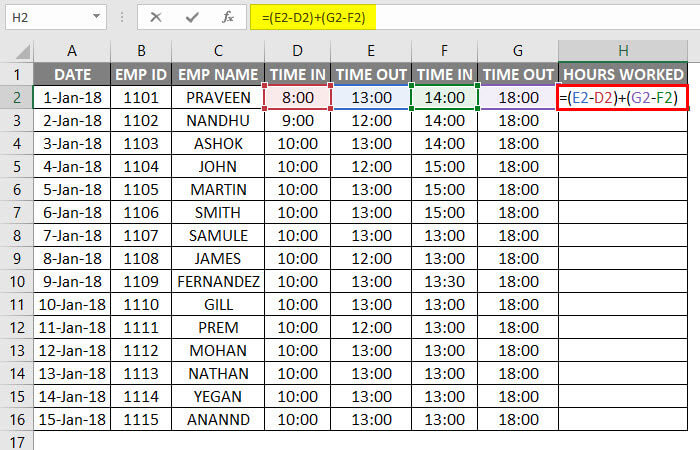This screenshot has height=450, width=700.
Task: Select the cell with name PRAVEEN
Action: (218, 97)
